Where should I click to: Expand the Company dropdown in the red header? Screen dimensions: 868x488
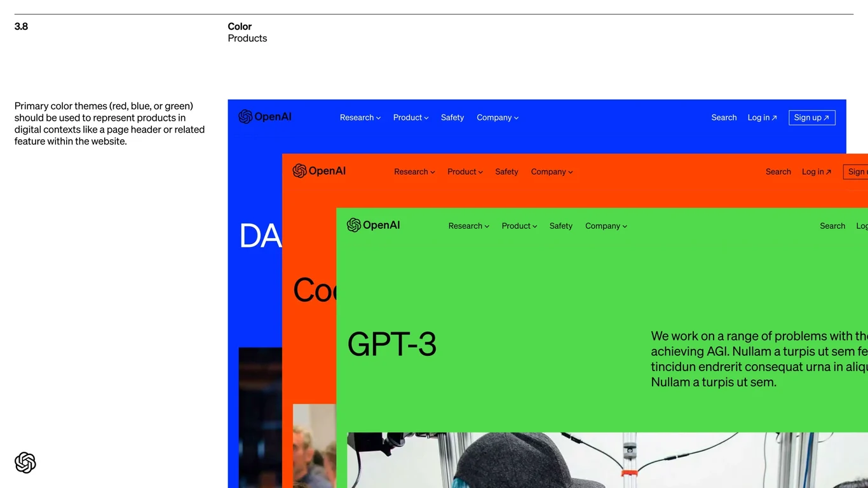click(552, 172)
